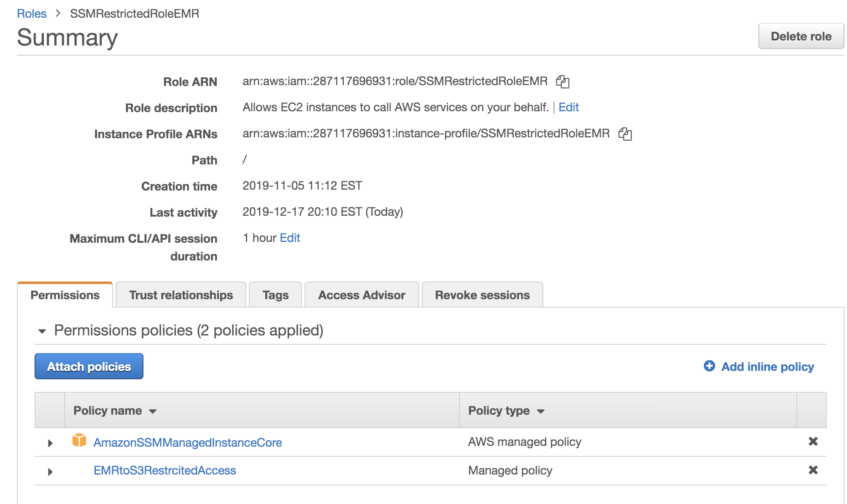Open the Access Advisor tab
847x504 pixels.
tap(361, 295)
